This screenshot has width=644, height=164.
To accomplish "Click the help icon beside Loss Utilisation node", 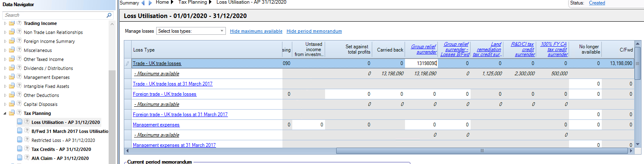I will tap(27, 122).
